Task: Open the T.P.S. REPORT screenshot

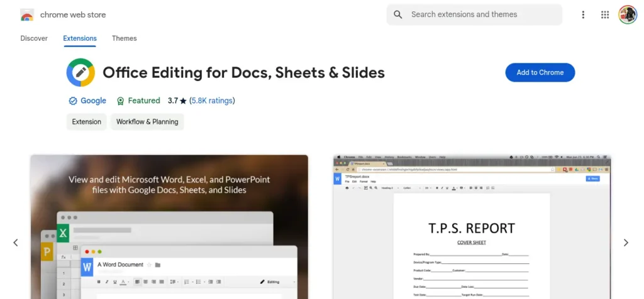Action: [x=472, y=227]
